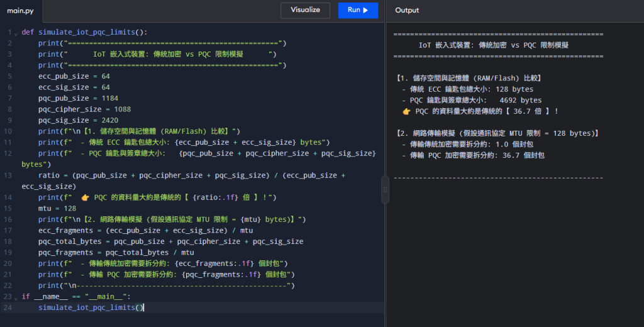The height and width of the screenshot is (327, 644).
Task: Click the 'ratio =' assignment on line 13
Action: point(192,175)
